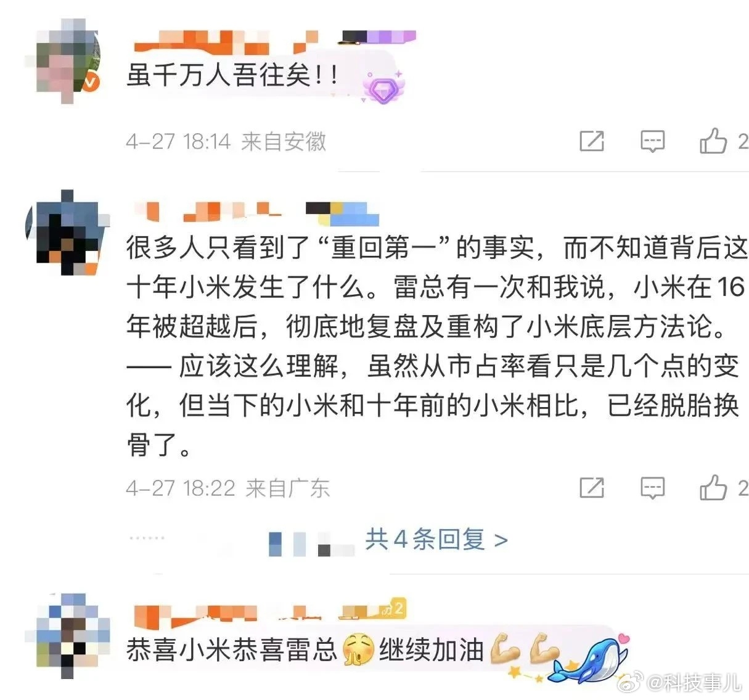Open username above 虽千万人吾往矣 comment
Image resolution: width=749 pixels, height=700 pixels.
point(274,40)
